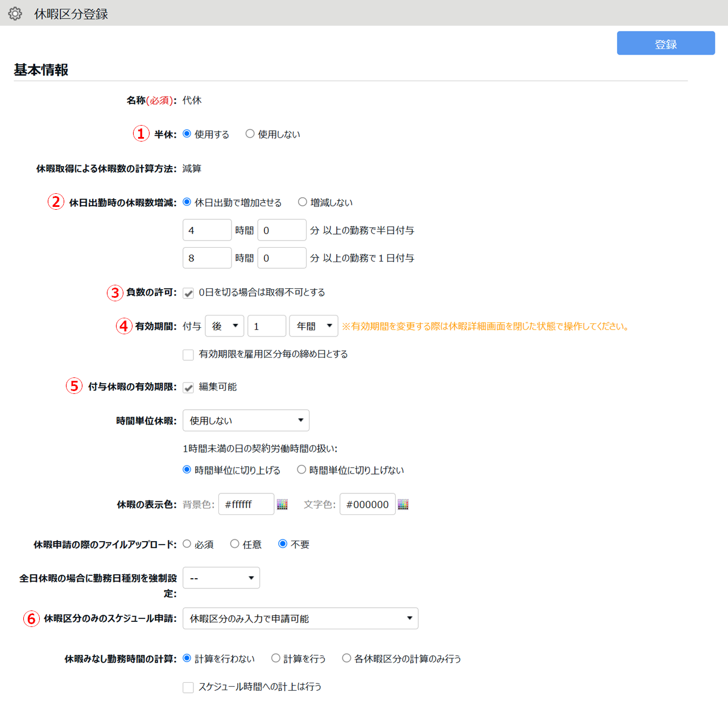728x702 pixels.
Task: Click the 登録 button
Action: pos(666,43)
